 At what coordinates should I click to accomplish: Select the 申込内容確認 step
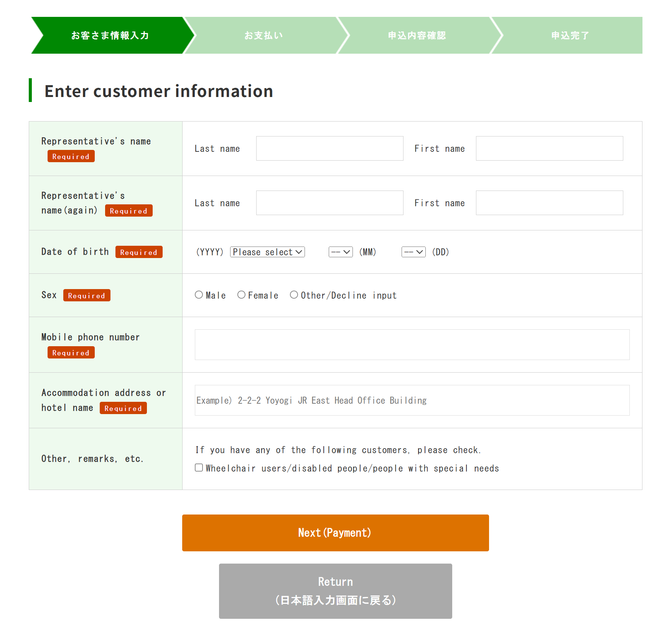417,35
